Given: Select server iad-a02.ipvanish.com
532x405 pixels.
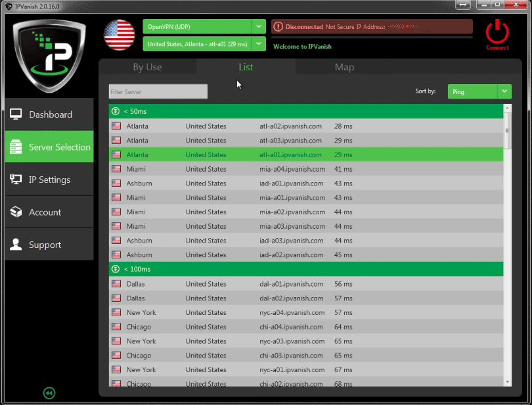Looking at the screenshot, I should (x=306, y=254).
